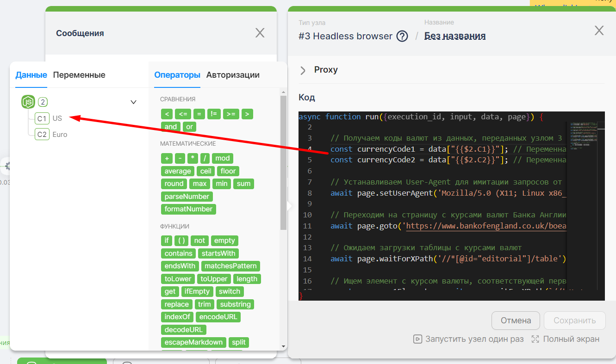Insert the round function
The width and height of the screenshot is (616, 364).
[x=174, y=184]
